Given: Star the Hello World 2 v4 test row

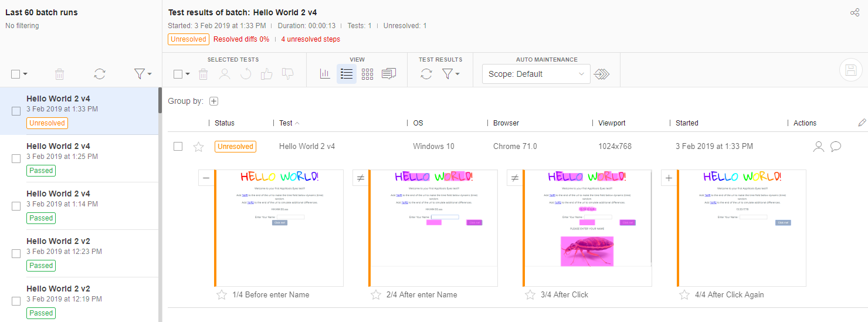Looking at the screenshot, I should click(199, 147).
